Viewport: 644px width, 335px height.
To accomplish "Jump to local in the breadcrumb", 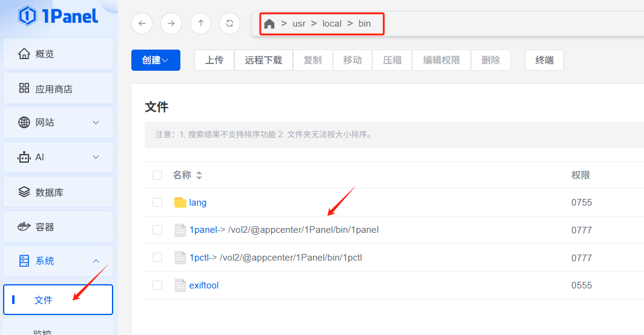I will coord(332,24).
